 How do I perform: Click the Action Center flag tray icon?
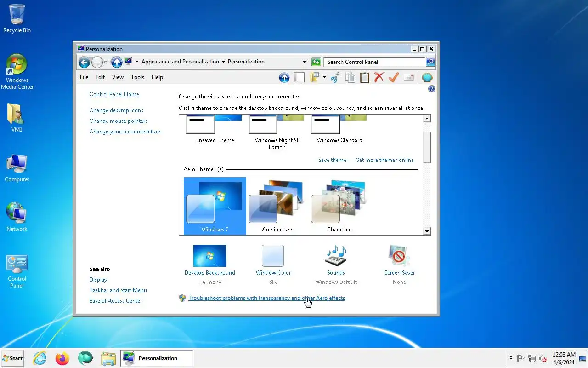coord(521,358)
